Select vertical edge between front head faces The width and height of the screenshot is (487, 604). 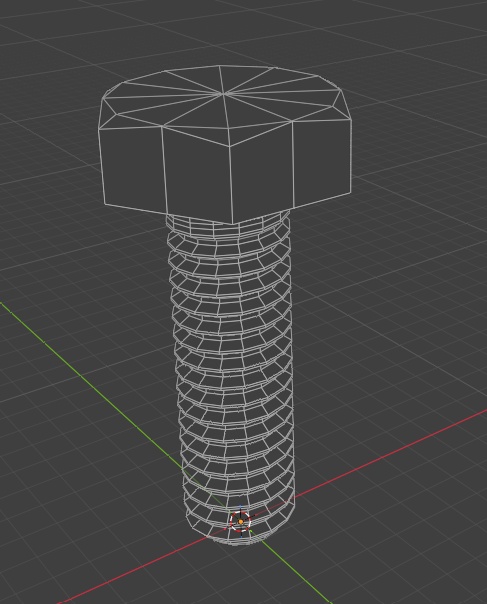tap(232, 185)
